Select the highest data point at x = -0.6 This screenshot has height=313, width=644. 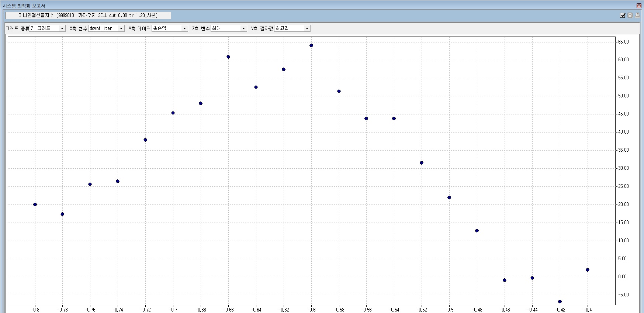point(311,45)
